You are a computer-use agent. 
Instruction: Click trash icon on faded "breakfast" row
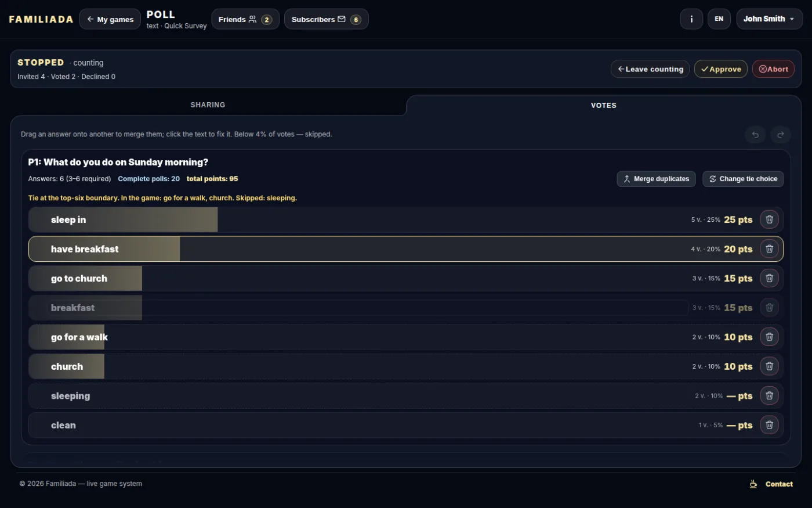pos(769,308)
